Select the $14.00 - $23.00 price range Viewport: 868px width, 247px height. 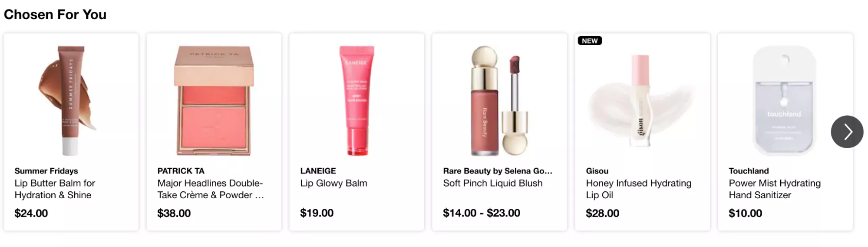(x=481, y=213)
